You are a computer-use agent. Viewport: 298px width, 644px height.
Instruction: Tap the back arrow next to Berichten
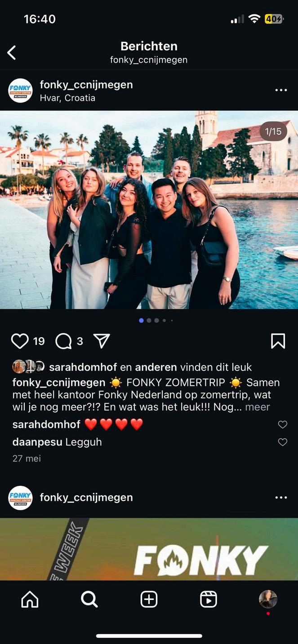click(x=12, y=53)
